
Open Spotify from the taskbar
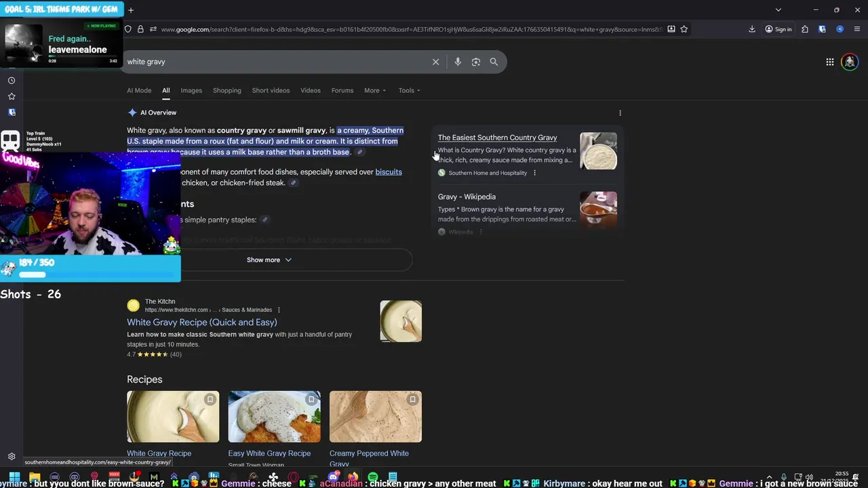click(x=372, y=477)
